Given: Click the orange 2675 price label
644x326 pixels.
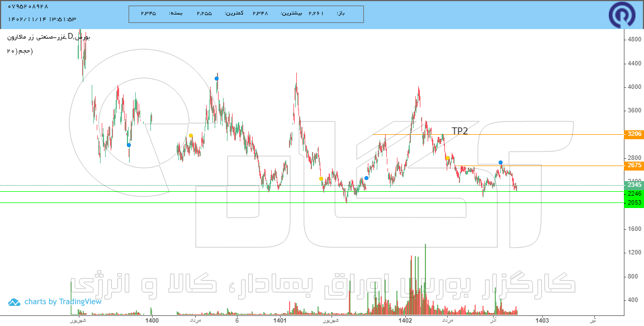Looking at the screenshot, I should tap(633, 166).
